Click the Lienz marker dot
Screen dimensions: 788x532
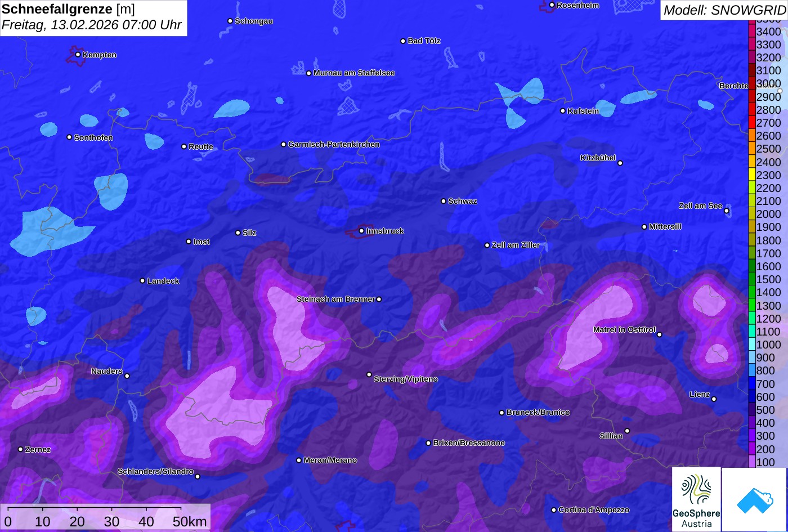(x=714, y=399)
